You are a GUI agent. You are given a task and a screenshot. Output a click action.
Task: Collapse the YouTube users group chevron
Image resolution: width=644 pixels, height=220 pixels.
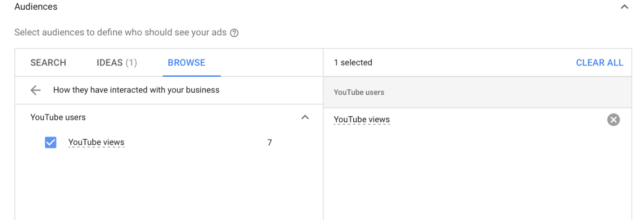[x=305, y=117]
